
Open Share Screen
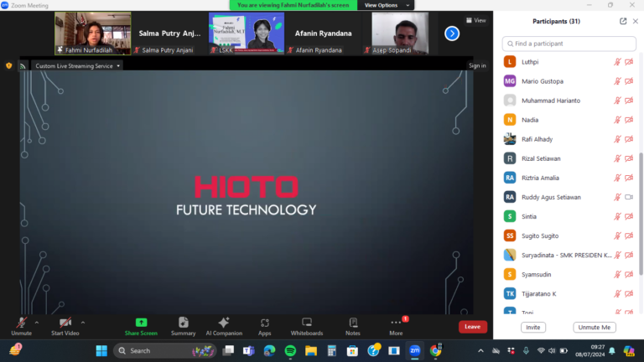coord(141,327)
